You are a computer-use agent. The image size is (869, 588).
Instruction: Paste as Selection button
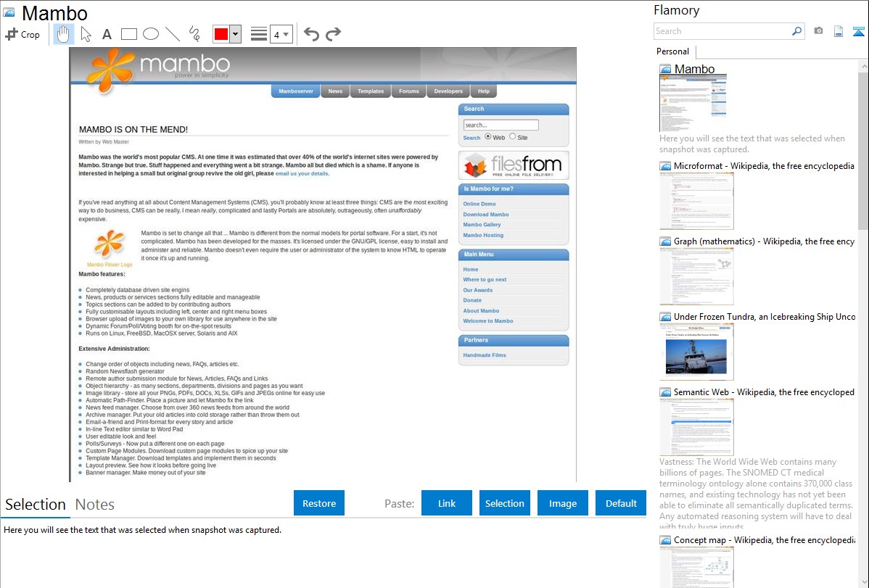pos(504,503)
